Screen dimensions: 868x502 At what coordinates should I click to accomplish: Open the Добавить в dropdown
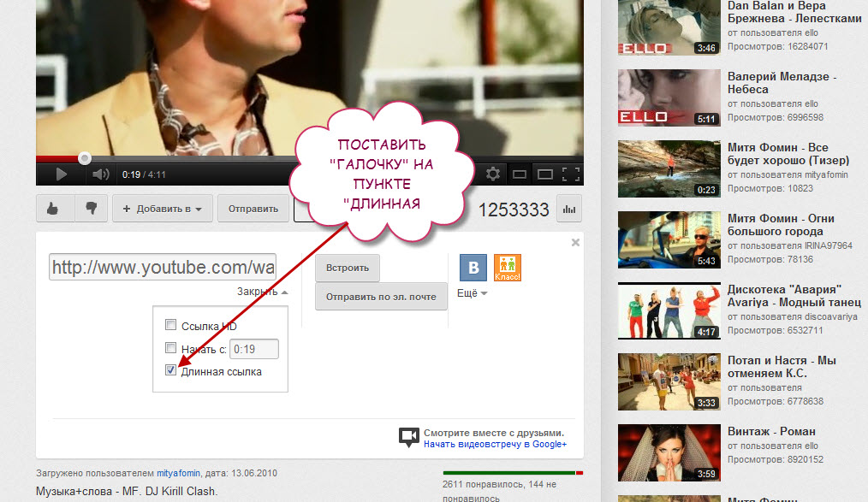162,209
